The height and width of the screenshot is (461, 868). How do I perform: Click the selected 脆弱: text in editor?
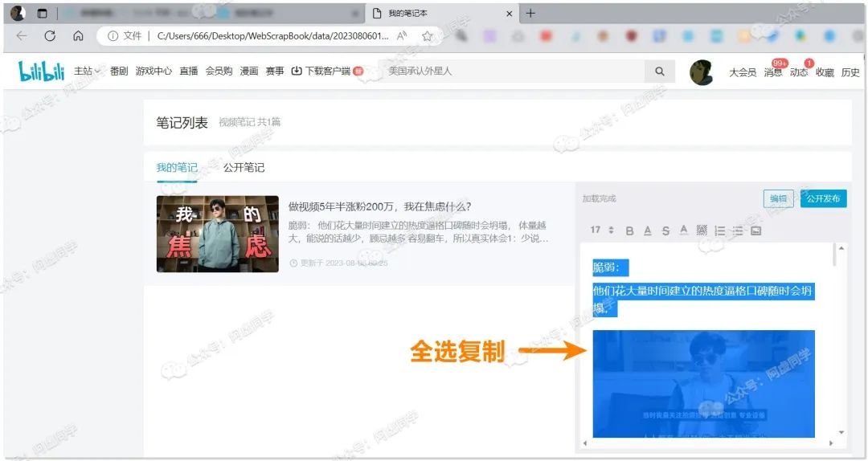[x=611, y=268]
